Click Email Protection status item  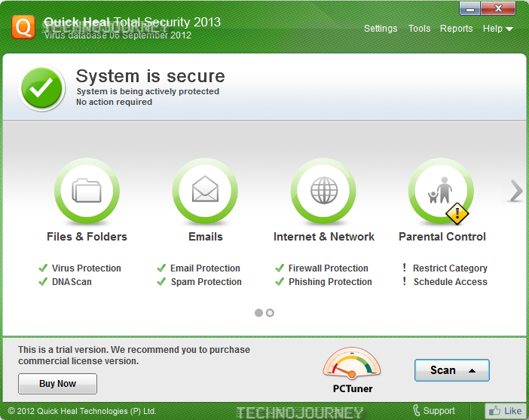[198, 268]
